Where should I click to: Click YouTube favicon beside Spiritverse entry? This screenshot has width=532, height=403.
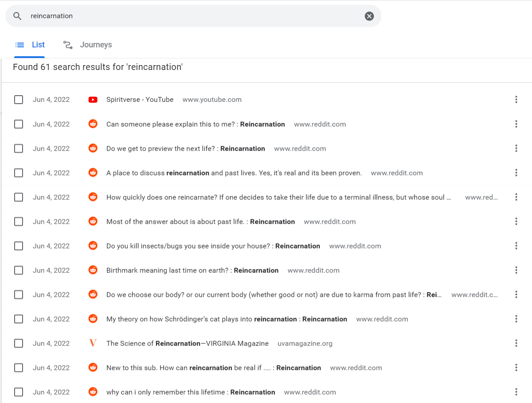pos(93,100)
